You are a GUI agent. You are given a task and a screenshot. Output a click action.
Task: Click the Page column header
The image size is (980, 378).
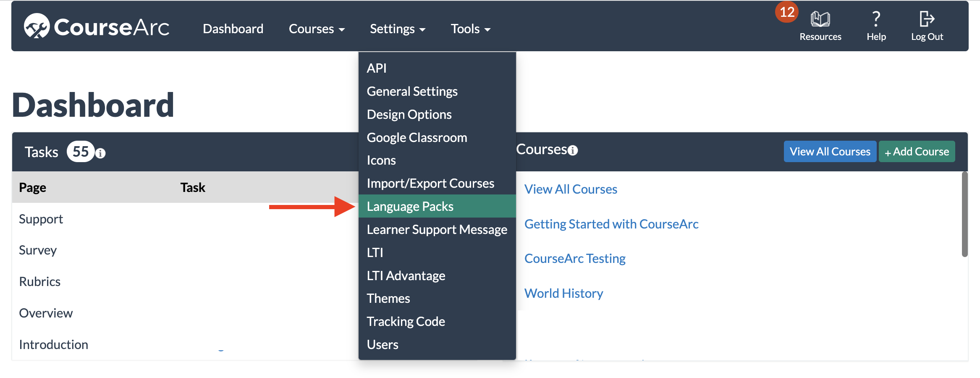[32, 187]
